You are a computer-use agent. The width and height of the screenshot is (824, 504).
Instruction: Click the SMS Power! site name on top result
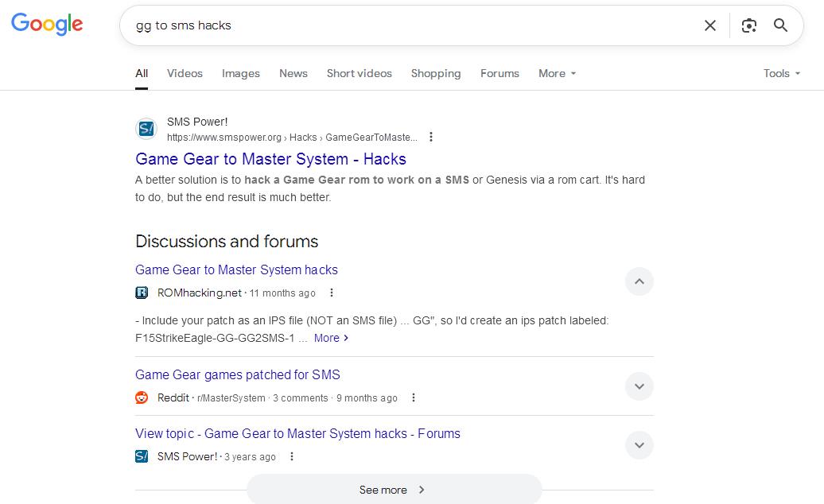pos(197,122)
